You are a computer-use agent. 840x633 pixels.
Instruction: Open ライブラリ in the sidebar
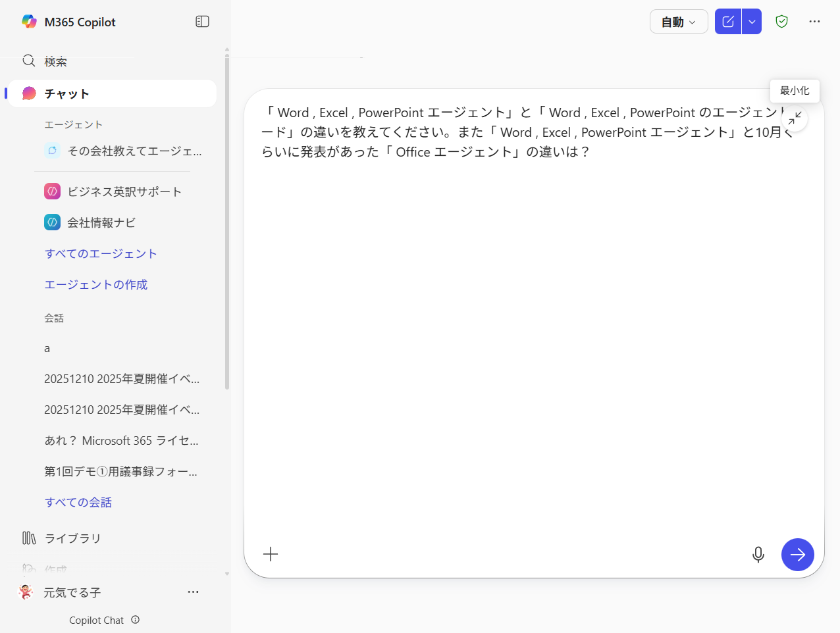72,538
